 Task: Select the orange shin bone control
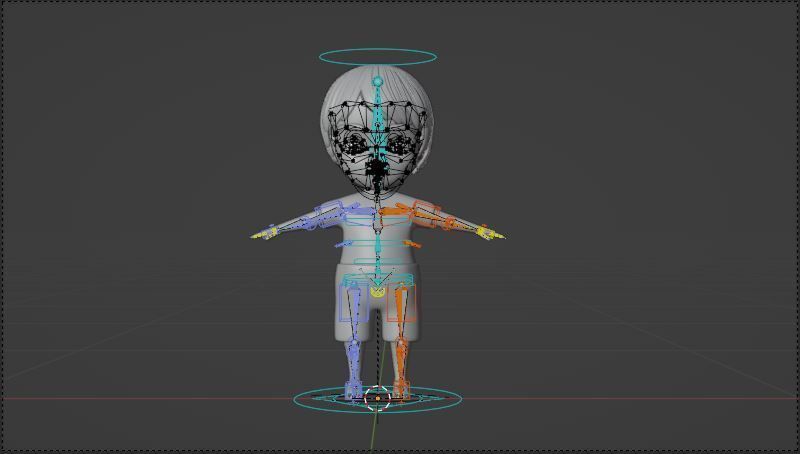[402, 362]
